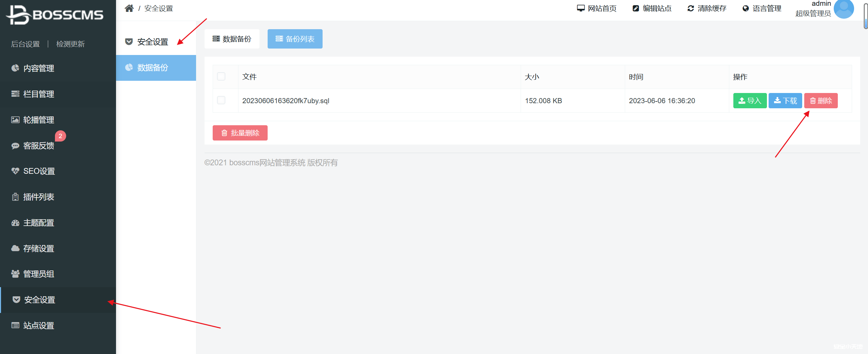The image size is (868, 354).
Task: Click the 主题配置 palette icon
Action: click(15, 223)
